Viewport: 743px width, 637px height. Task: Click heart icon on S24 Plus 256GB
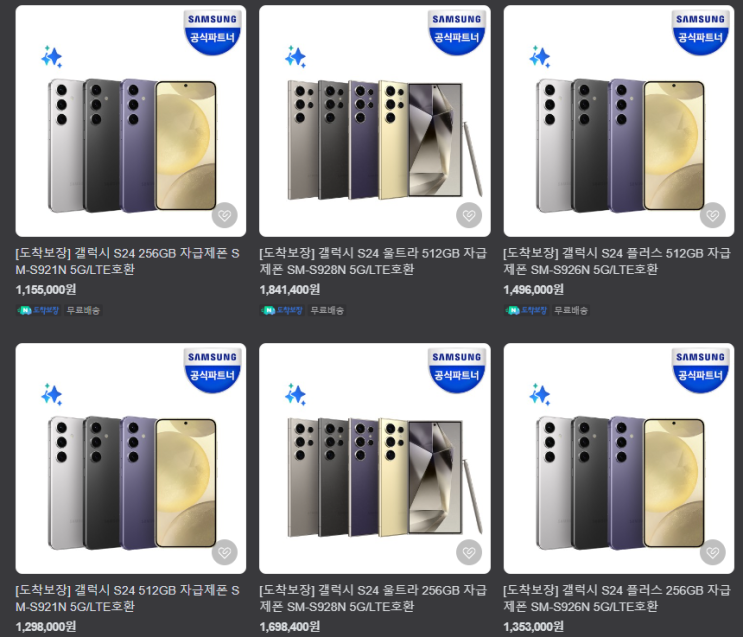click(713, 552)
